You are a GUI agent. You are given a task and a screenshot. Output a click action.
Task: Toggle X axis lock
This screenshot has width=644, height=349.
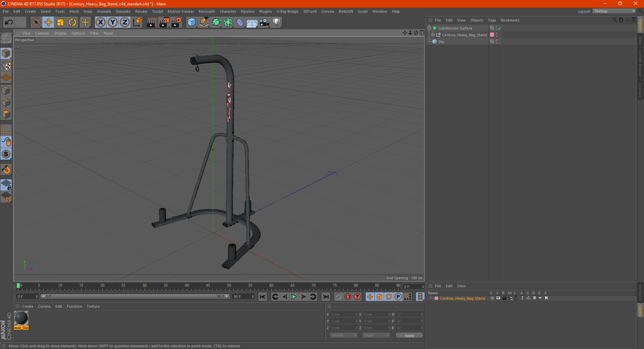(x=100, y=22)
